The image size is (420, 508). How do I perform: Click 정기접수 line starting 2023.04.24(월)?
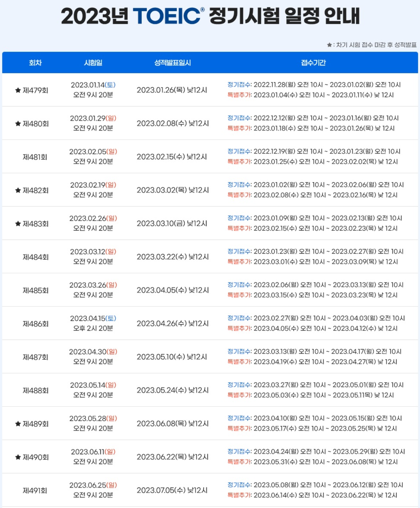pos(316,452)
